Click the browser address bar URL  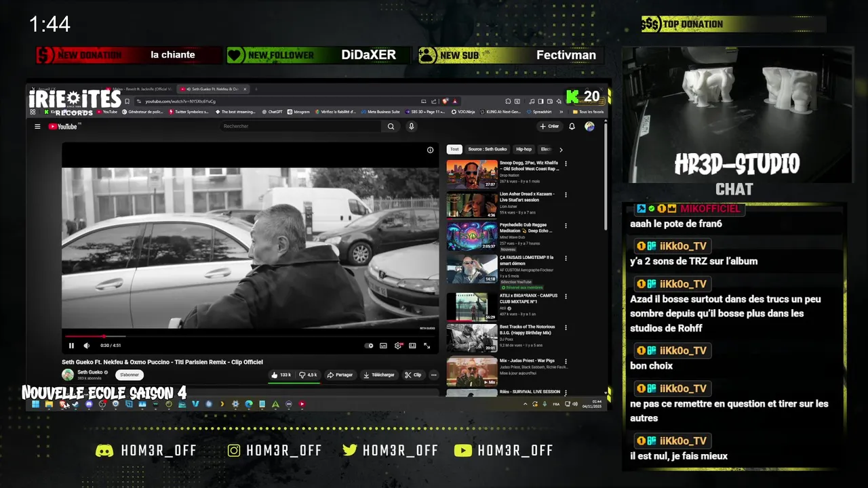click(180, 102)
